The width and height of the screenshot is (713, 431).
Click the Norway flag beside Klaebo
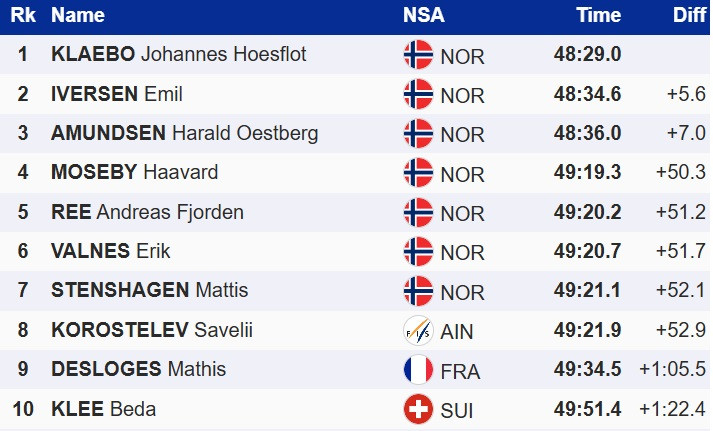click(418, 55)
